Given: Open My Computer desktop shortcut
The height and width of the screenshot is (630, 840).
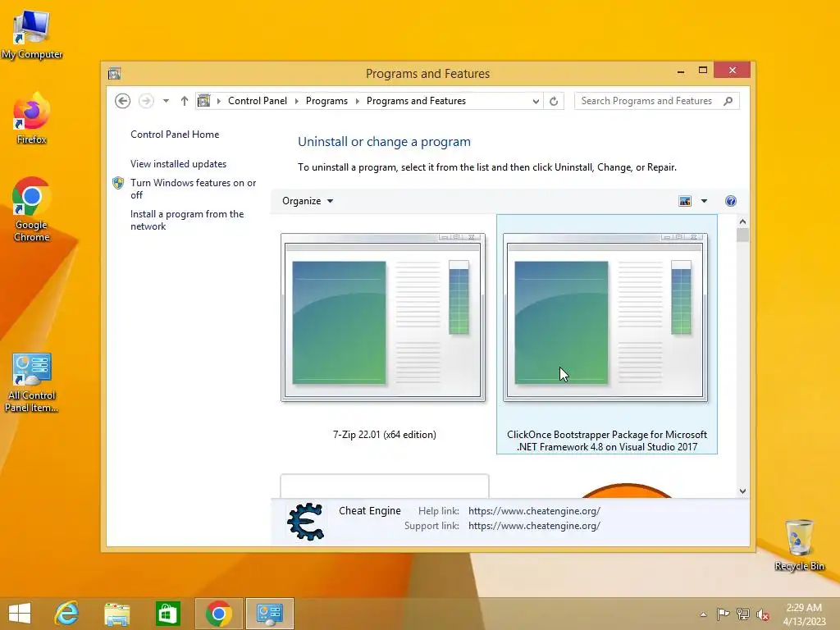Looking at the screenshot, I should [32, 34].
